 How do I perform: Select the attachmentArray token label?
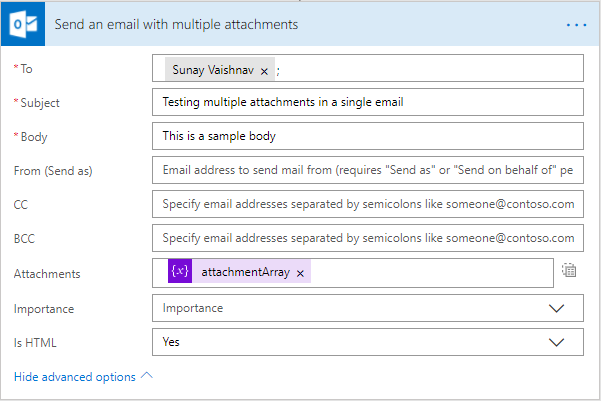[246, 273]
